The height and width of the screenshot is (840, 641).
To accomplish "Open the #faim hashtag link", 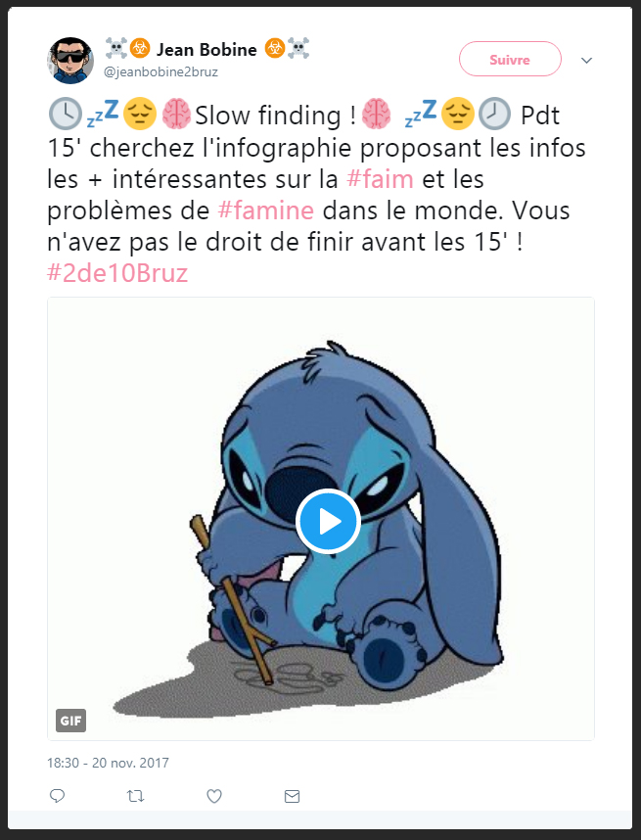I will [380, 179].
